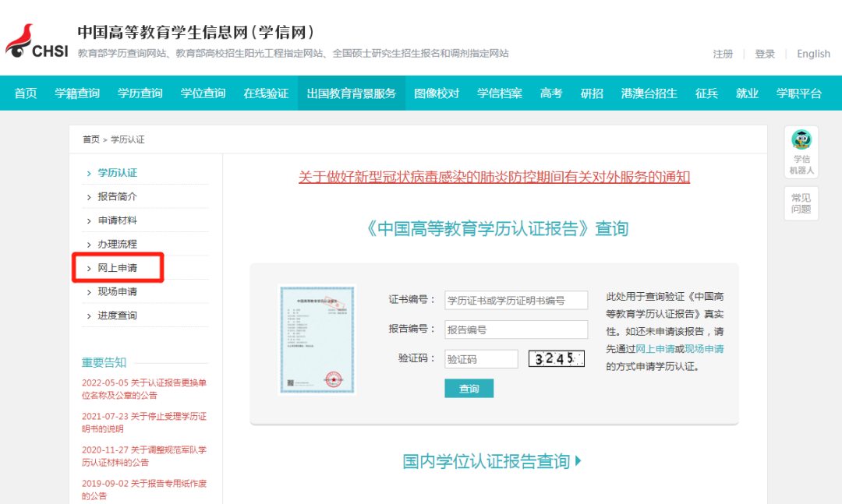Viewport: 842px width, 504px height.
Task: Click the 注册 link
Action: coord(723,54)
